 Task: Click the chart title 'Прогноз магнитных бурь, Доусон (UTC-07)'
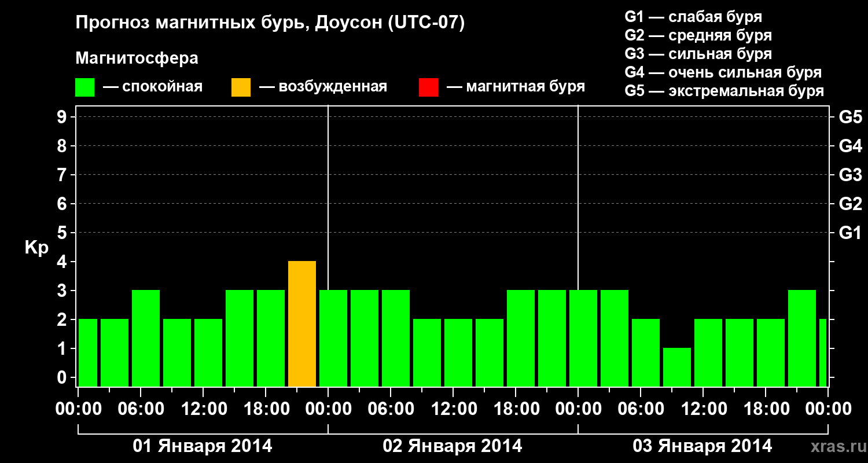pyautogui.click(x=270, y=23)
